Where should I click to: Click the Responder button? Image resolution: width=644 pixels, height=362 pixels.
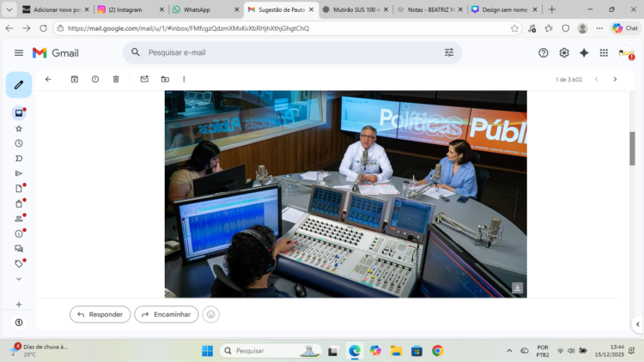click(x=100, y=315)
